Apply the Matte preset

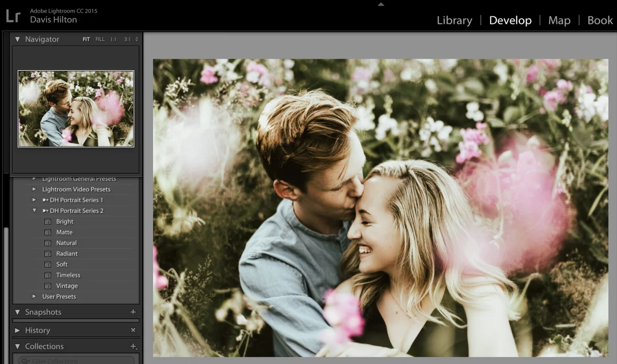[65, 232]
